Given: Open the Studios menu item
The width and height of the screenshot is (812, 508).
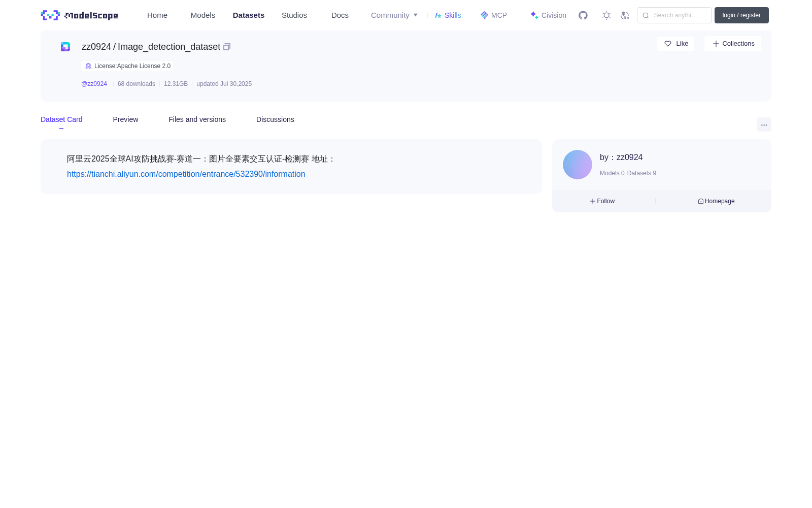Looking at the screenshot, I should click(294, 15).
